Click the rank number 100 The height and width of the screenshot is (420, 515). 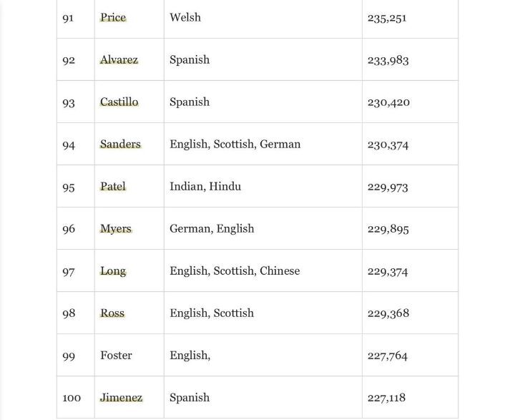click(72, 398)
